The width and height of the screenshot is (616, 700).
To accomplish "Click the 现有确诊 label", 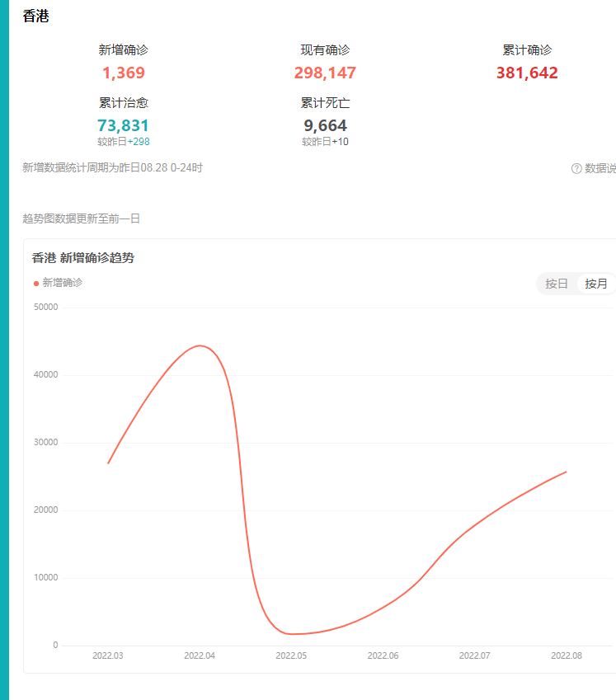I will [x=325, y=50].
